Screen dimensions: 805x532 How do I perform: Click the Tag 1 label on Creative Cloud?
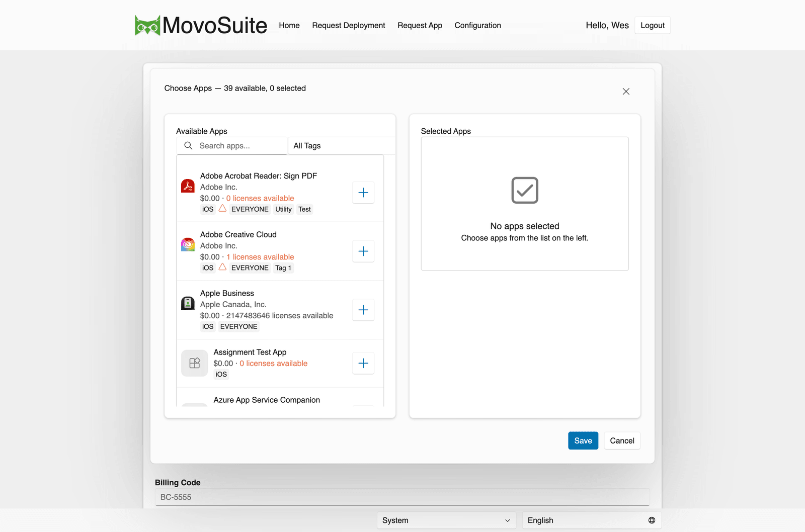point(283,268)
